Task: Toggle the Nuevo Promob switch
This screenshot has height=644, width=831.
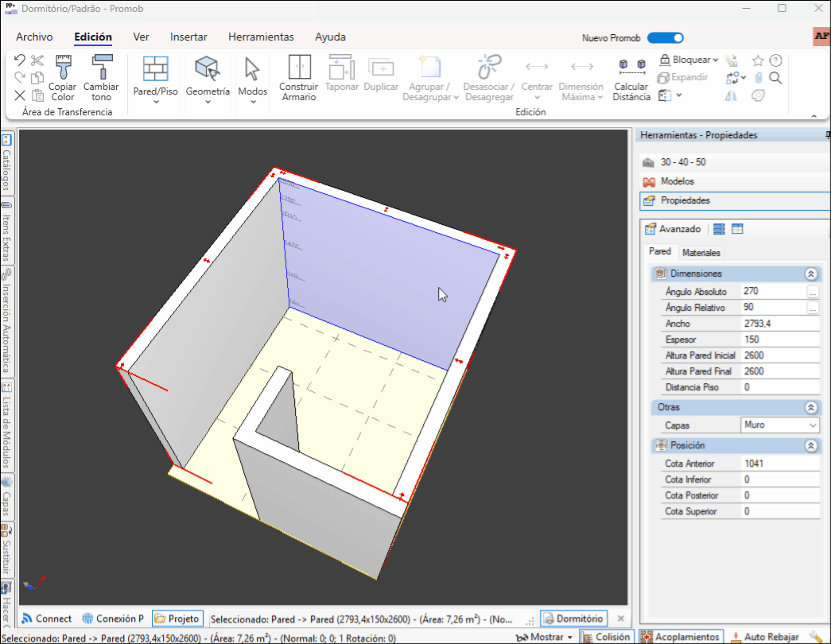Action: tap(665, 37)
